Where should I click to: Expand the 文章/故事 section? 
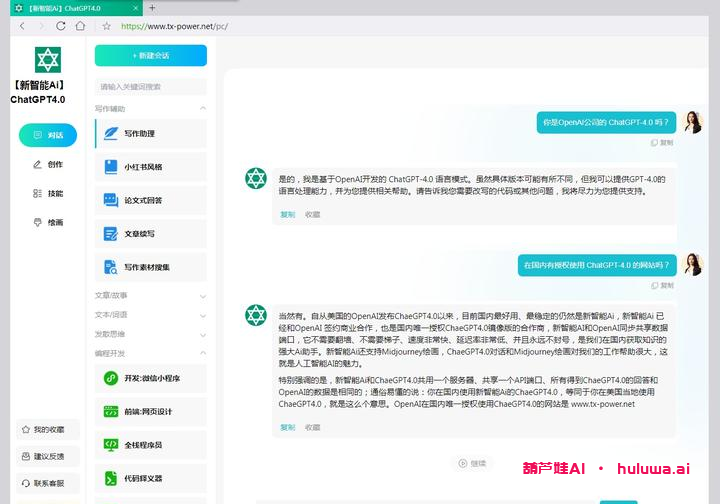click(151, 296)
